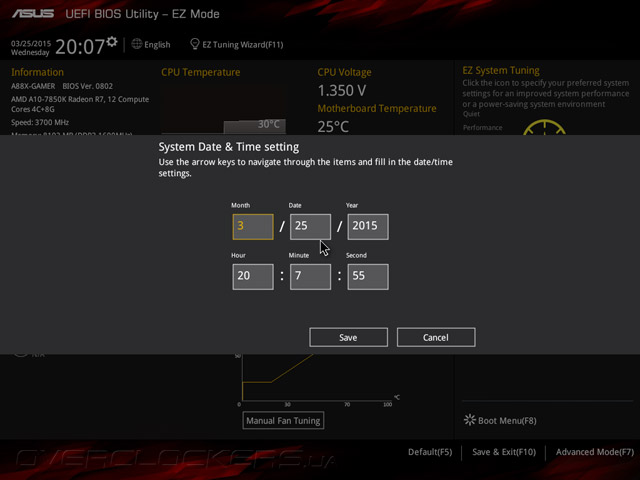Click the Boot Menu(F8) star icon
Screen dimensions: 640x480
(x=470, y=420)
